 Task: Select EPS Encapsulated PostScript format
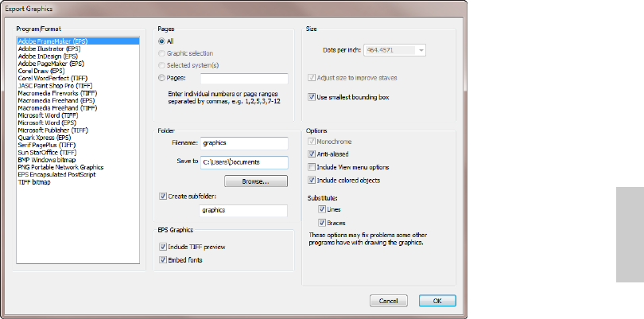[78, 174]
